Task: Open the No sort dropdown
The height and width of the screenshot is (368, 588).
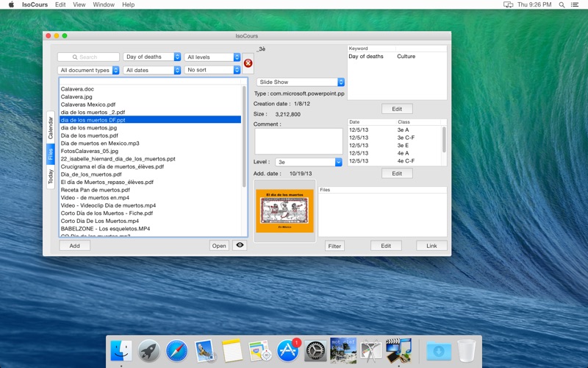Action: (212, 70)
